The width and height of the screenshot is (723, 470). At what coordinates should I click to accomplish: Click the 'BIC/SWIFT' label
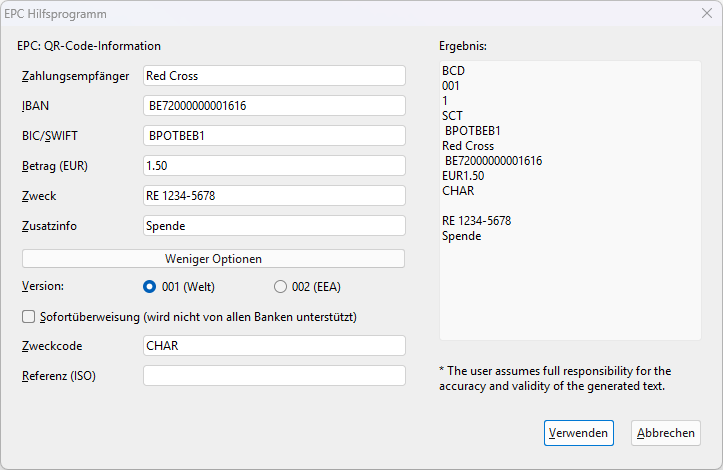click(50, 136)
